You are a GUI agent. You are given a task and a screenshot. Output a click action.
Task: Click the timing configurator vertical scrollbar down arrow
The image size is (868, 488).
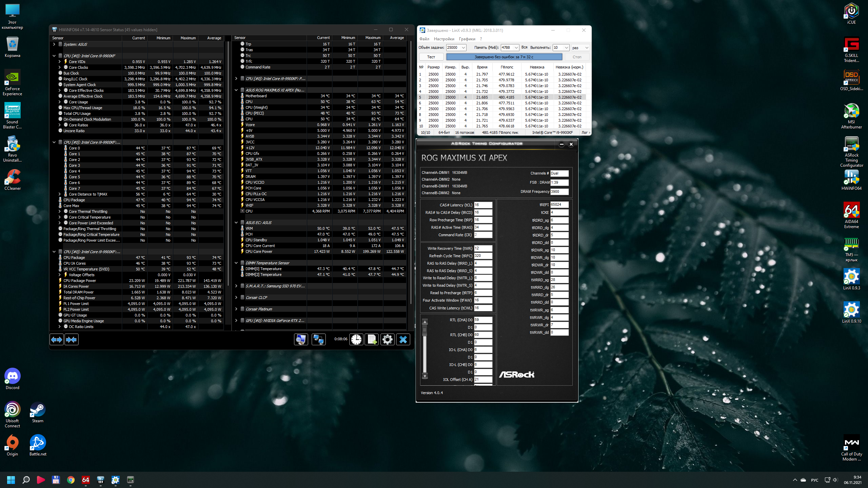[425, 376]
